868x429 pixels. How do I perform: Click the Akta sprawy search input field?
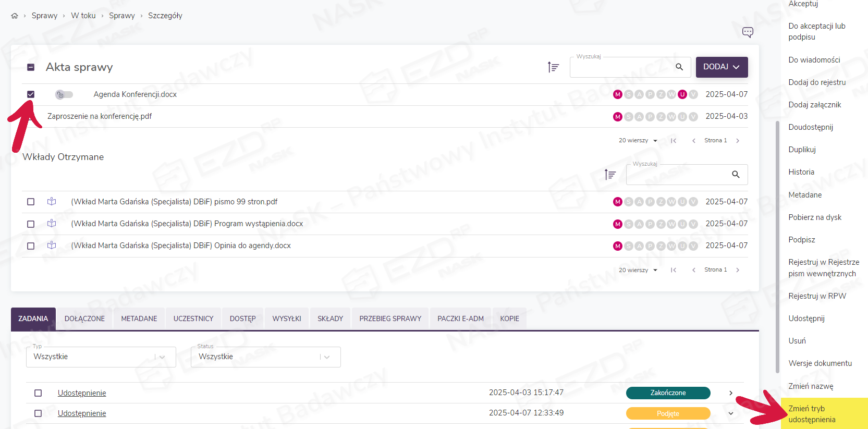[x=620, y=67]
